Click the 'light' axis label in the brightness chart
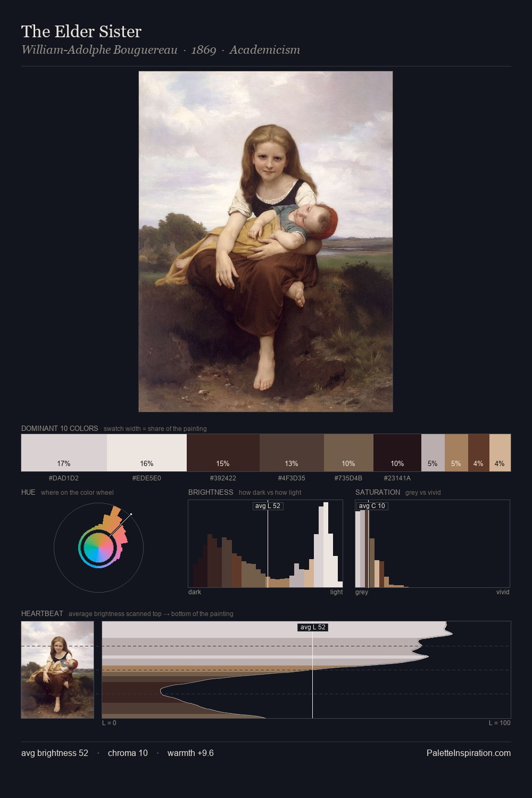Screen dimensions: 532x798 (x=337, y=592)
